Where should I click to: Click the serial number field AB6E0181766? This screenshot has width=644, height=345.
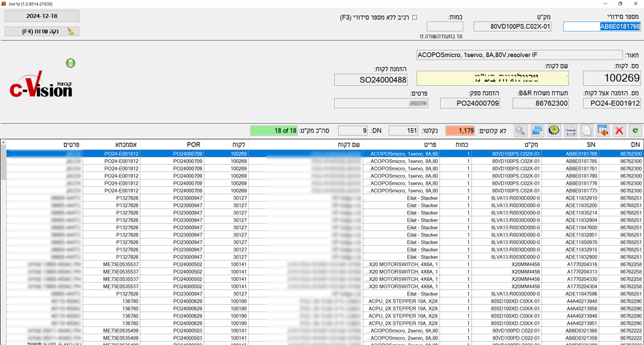pos(602,27)
